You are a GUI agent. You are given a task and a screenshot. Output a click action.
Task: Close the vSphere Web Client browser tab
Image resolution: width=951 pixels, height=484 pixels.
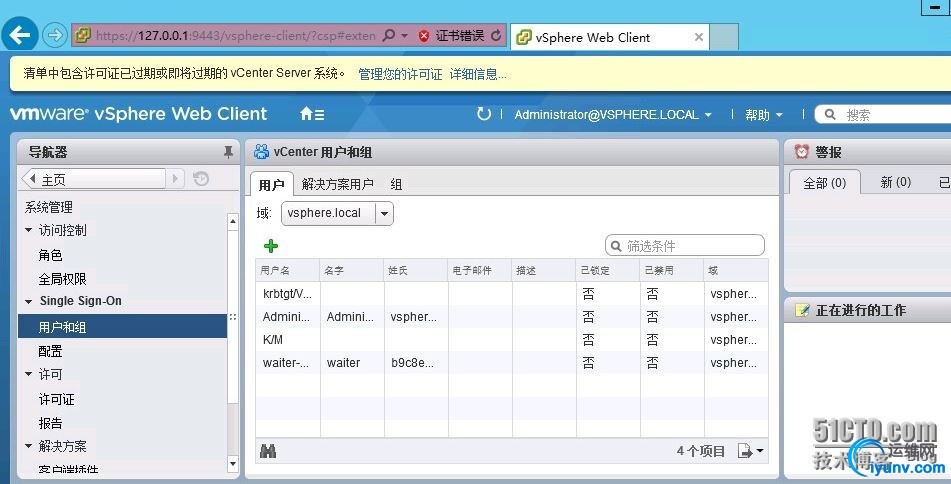coord(699,37)
